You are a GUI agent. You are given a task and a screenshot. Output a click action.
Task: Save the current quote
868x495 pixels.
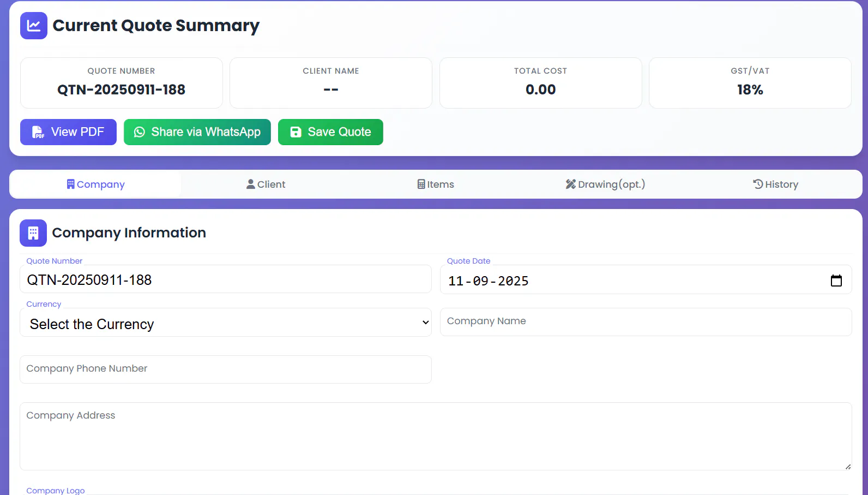(x=330, y=132)
